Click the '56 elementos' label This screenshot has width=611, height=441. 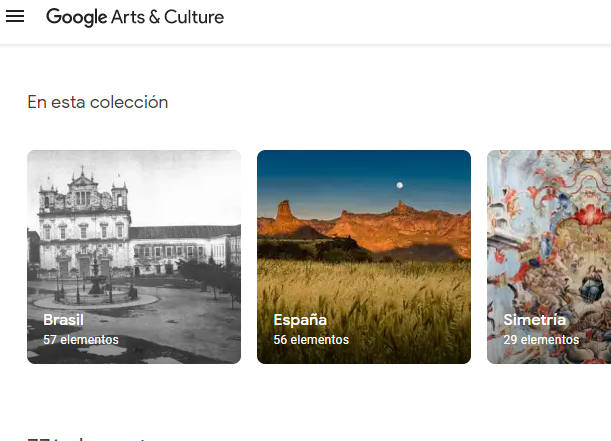click(x=311, y=340)
